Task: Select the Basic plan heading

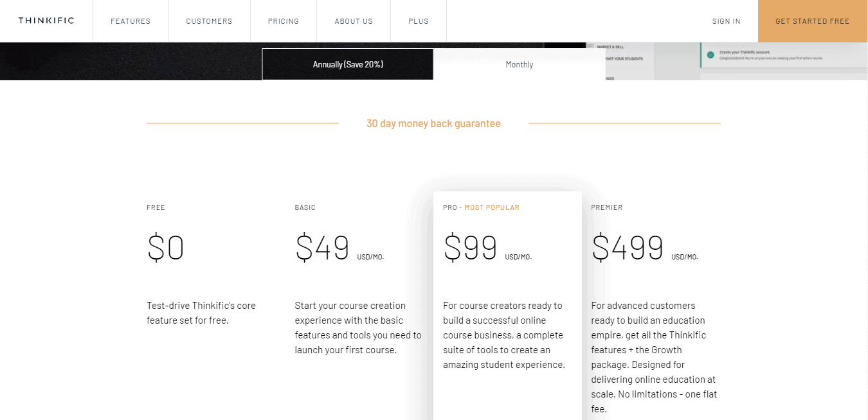Action: point(305,207)
